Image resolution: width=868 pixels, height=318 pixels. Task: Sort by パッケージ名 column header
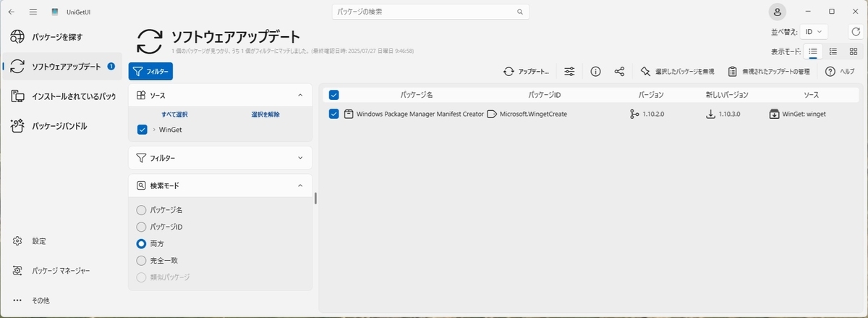click(417, 95)
